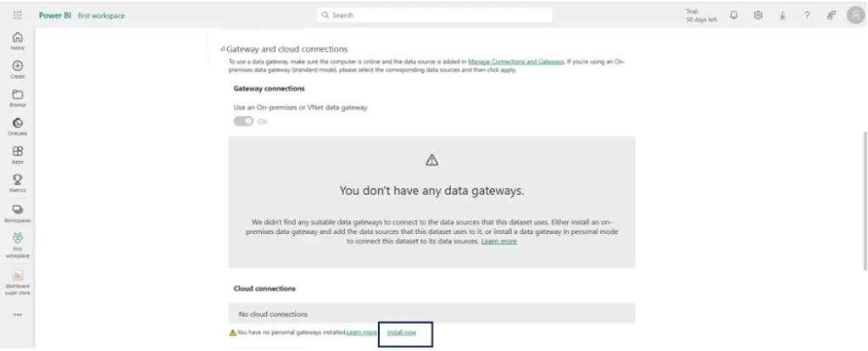The height and width of the screenshot is (351, 868).
Task: Collapse Gateway and cloud connections section
Action: (x=223, y=49)
